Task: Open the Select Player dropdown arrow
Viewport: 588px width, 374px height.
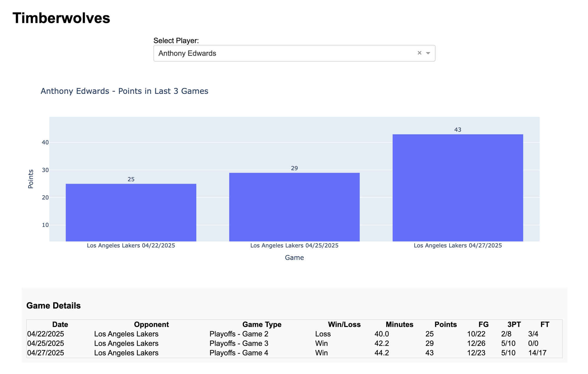Action: pos(428,53)
